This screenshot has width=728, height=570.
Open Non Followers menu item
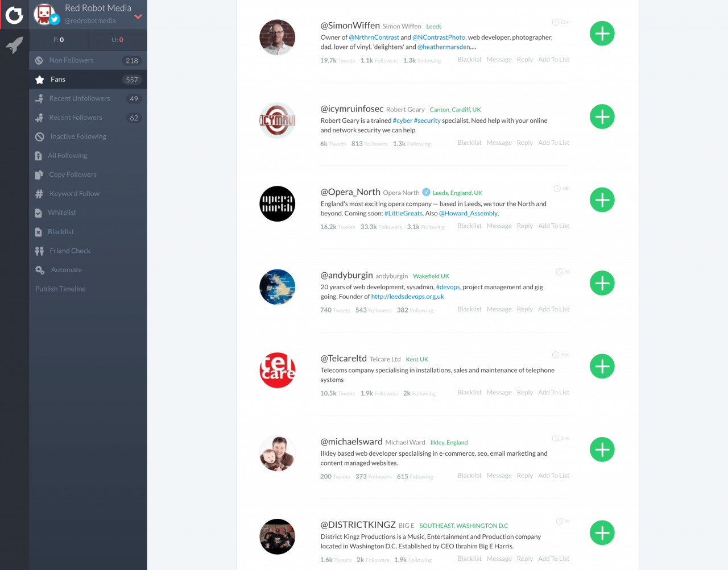(x=88, y=60)
